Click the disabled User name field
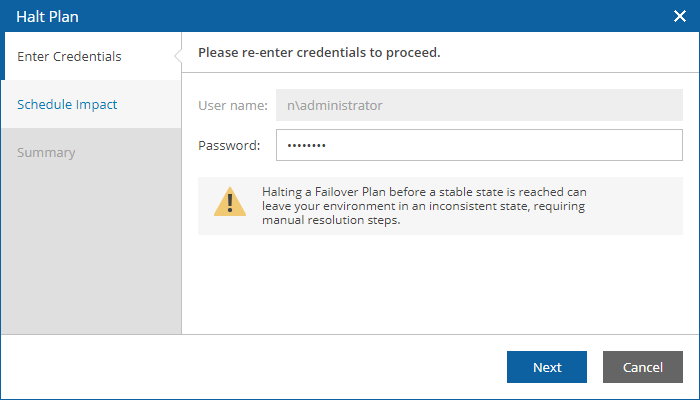Image resolution: width=700 pixels, height=400 pixels. [x=479, y=105]
